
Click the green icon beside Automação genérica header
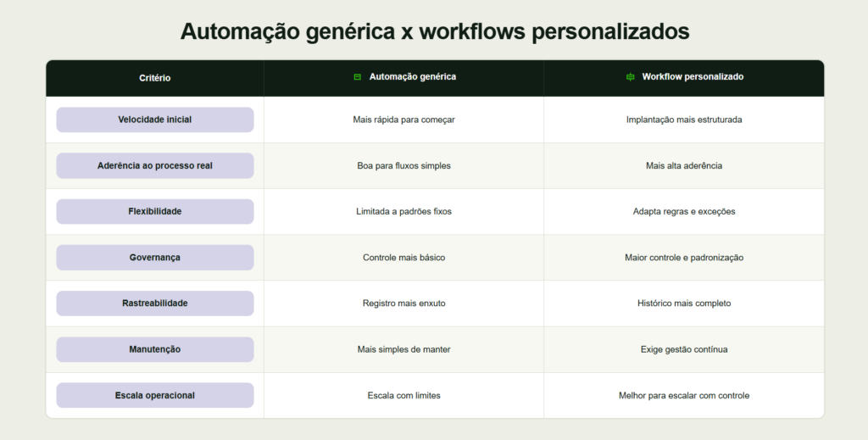(x=357, y=77)
